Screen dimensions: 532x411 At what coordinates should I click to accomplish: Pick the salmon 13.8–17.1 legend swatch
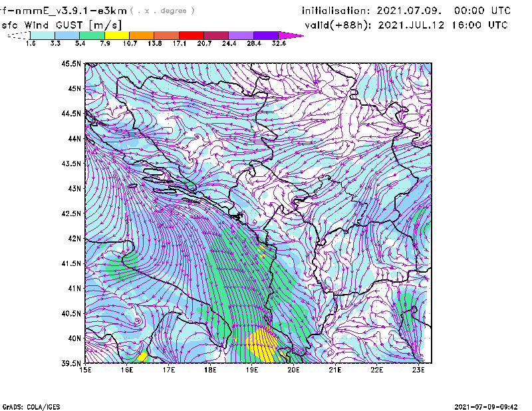(167, 35)
